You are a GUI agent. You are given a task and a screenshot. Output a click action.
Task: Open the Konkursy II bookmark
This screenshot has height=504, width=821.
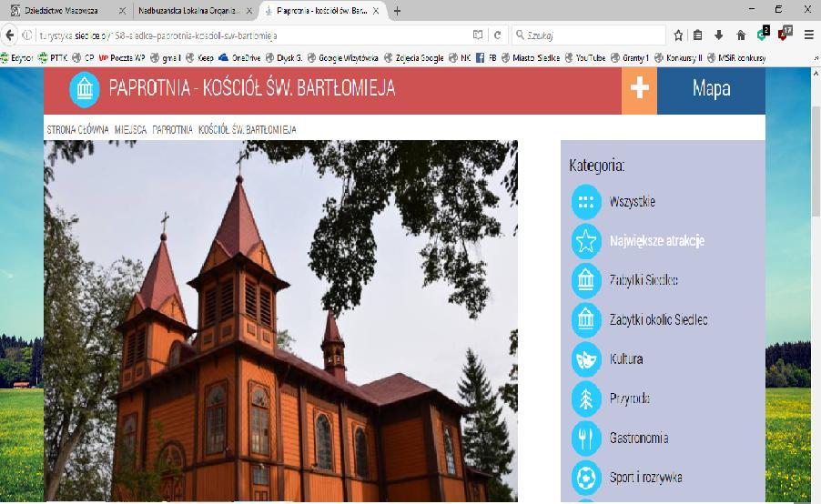point(678,57)
